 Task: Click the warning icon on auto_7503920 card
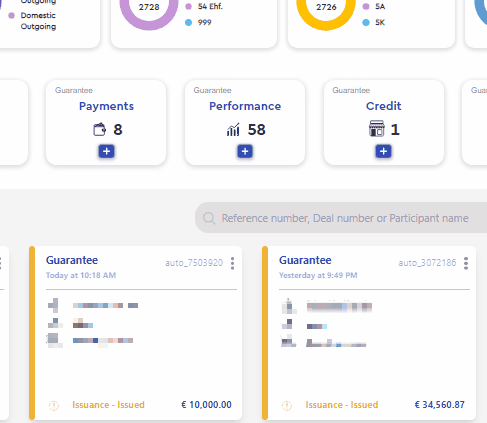[54, 405]
